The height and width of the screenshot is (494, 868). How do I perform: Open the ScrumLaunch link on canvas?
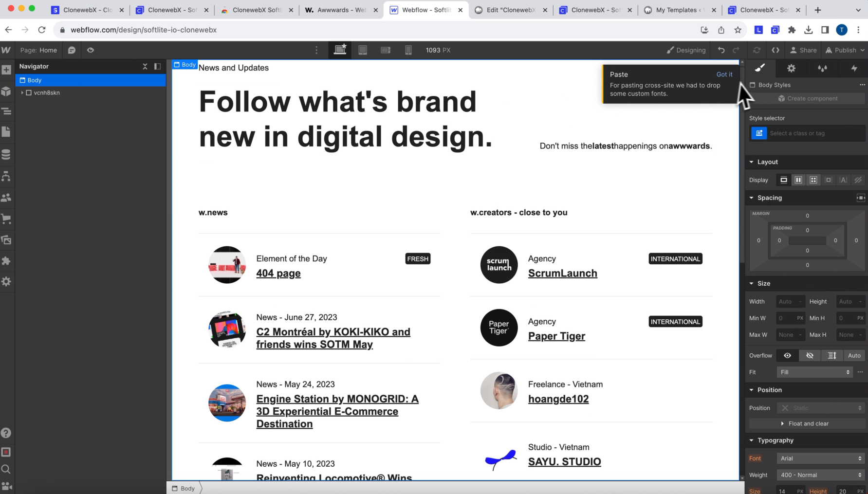(562, 274)
